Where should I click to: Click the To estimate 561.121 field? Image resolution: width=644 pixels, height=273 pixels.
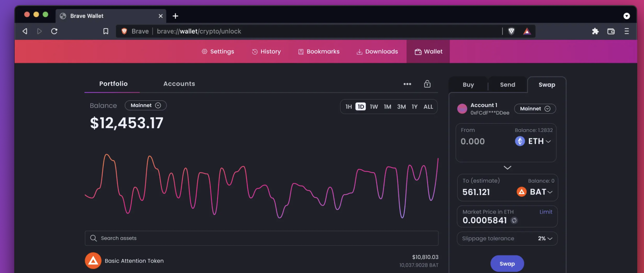(x=476, y=192)
